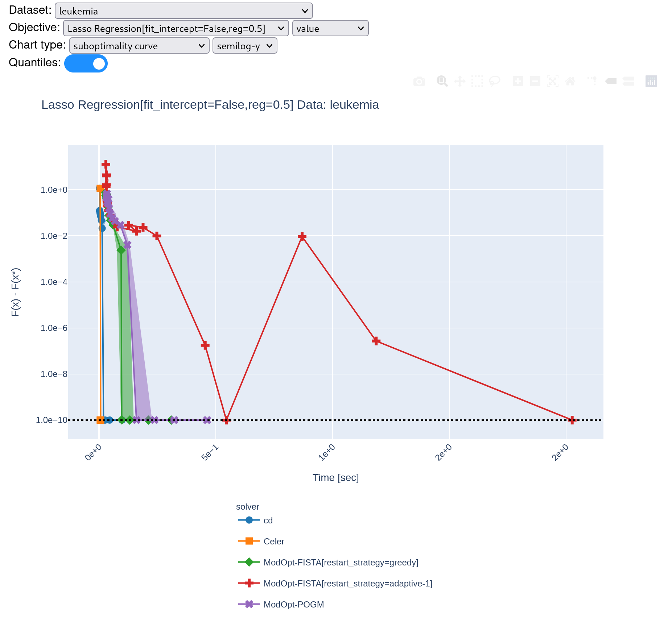Click the Autoscale axes icon
The image size is (672, 618).
(552, 81)
